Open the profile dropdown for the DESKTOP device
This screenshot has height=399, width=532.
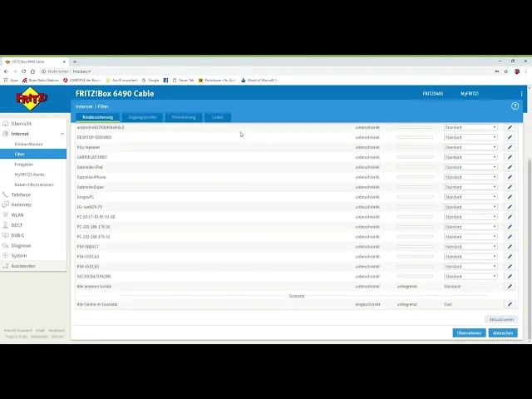470,137
